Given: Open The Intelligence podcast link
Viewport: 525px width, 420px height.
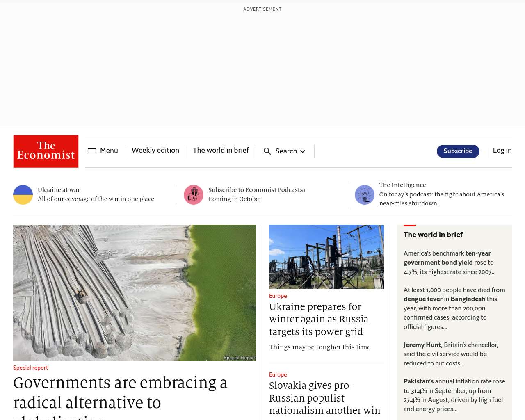Looking at the screenshot, I should pos(402,185).
